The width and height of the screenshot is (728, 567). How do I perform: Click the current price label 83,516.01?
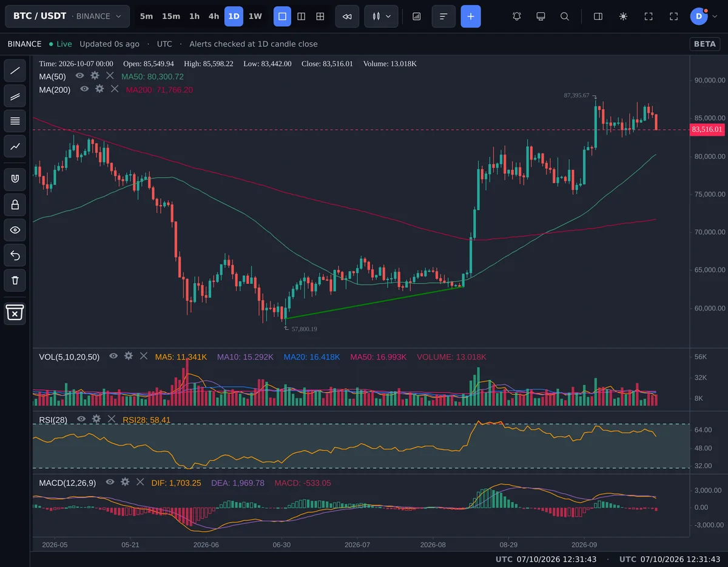707,129
